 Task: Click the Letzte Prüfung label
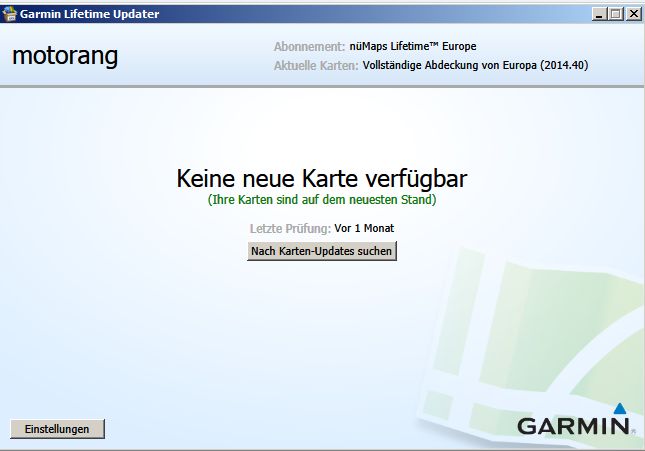[x=289, y=229]
